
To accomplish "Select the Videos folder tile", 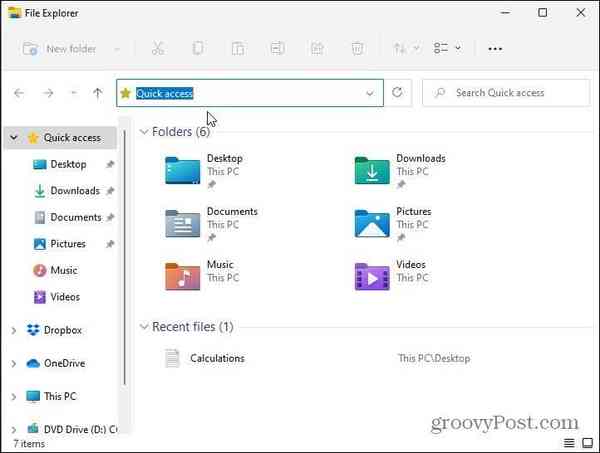I will [x=391, y=275].
